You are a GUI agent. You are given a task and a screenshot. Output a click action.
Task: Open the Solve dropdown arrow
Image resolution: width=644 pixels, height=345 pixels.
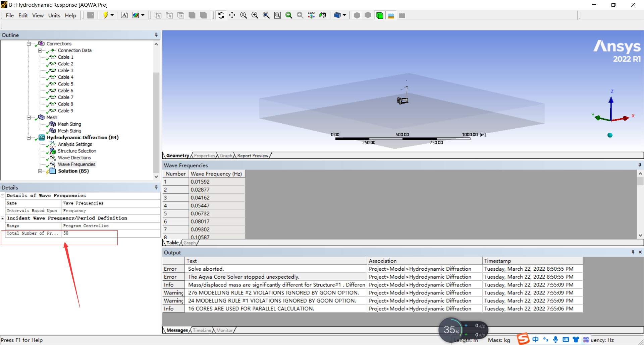[112, 15]
